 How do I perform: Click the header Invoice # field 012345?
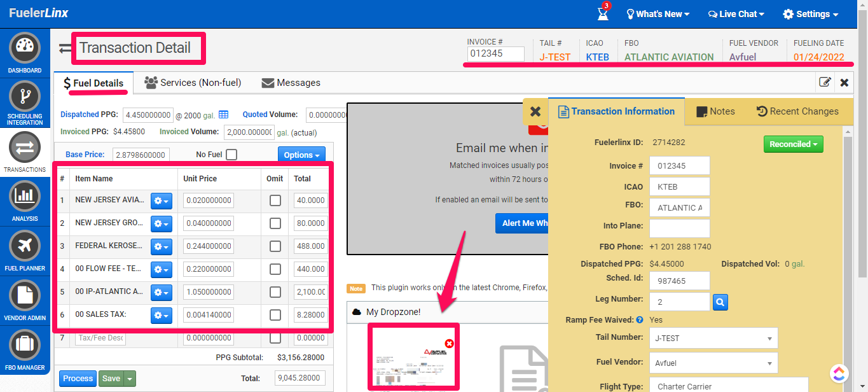coord(495,54)
